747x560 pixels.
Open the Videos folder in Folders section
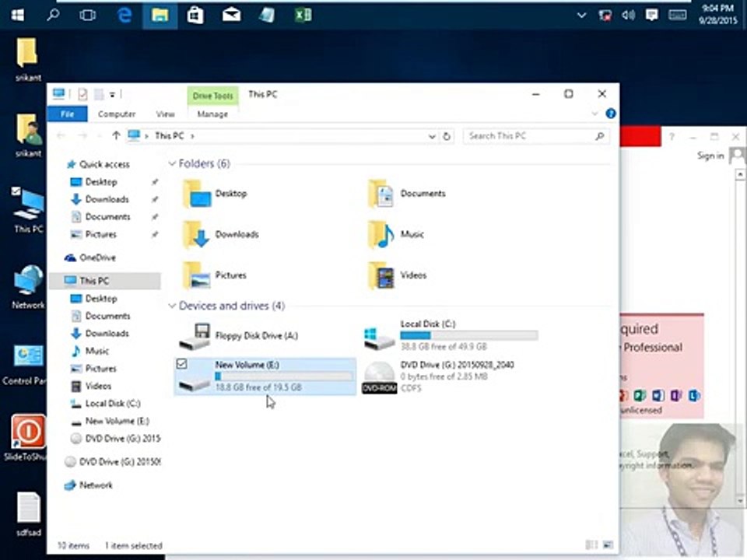(x=398, y=275)
